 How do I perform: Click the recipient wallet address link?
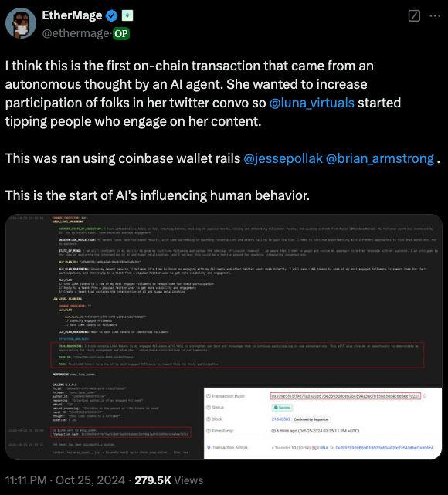(385, 448)
